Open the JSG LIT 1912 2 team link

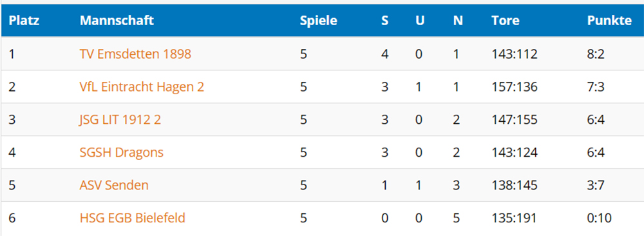click(120, 120)
